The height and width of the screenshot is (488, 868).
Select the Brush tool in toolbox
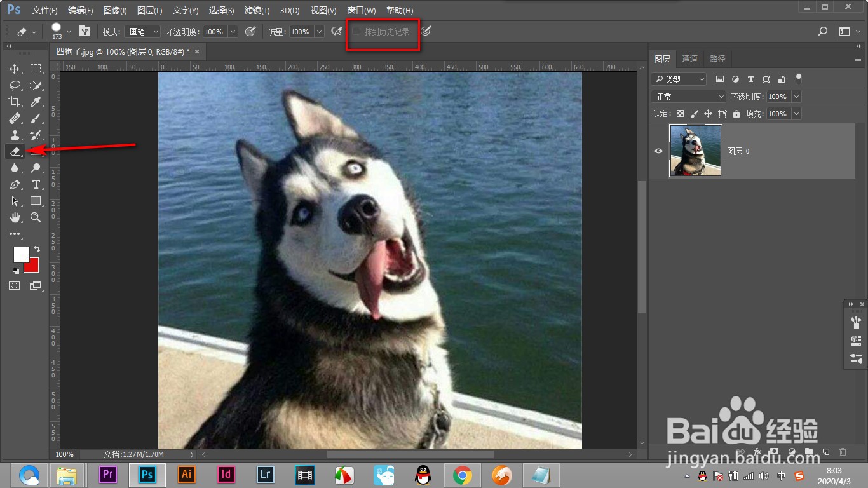pyautogui.click(x=36, y=118)
